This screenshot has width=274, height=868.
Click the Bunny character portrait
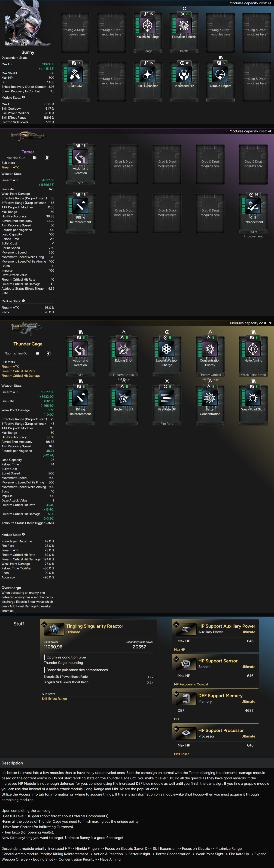28,23
